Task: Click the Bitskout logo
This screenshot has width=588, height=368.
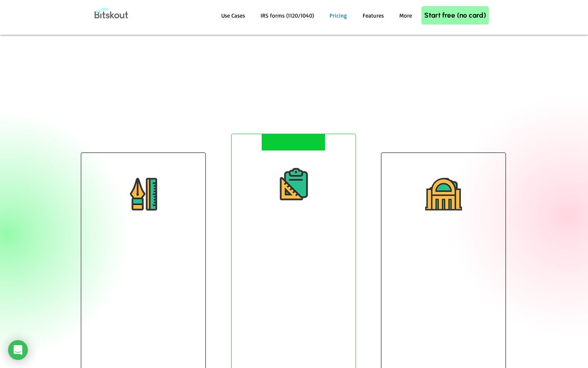Action: click(111, 14)
